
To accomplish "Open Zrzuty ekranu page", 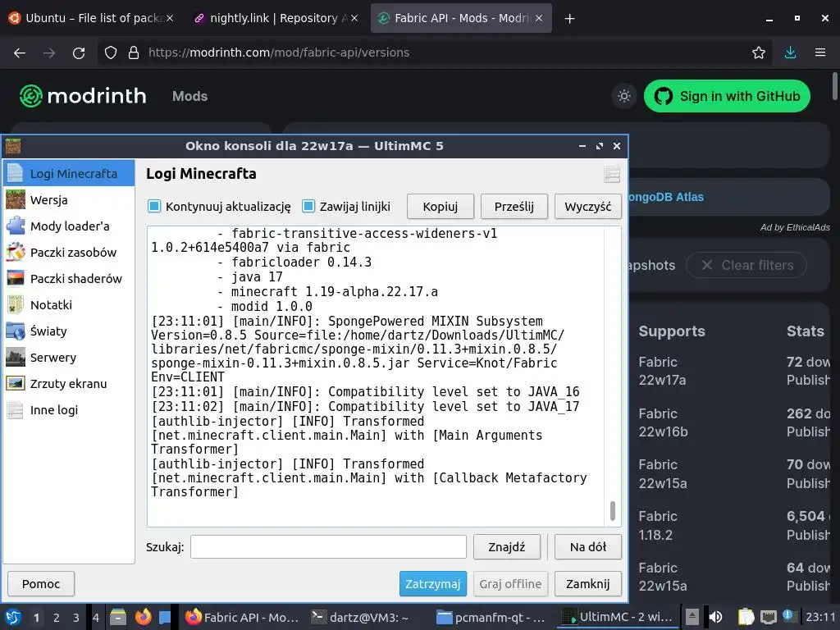I will [69, 384].
